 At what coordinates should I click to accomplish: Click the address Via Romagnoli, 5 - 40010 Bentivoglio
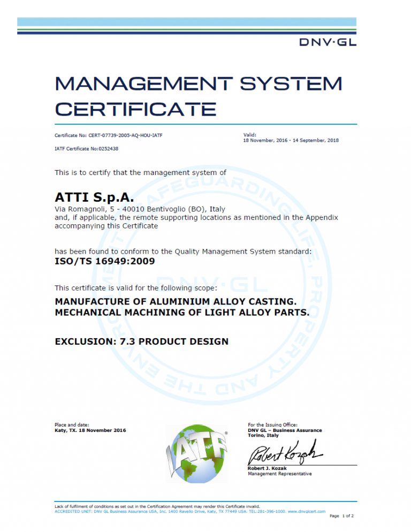pos(140,209)
